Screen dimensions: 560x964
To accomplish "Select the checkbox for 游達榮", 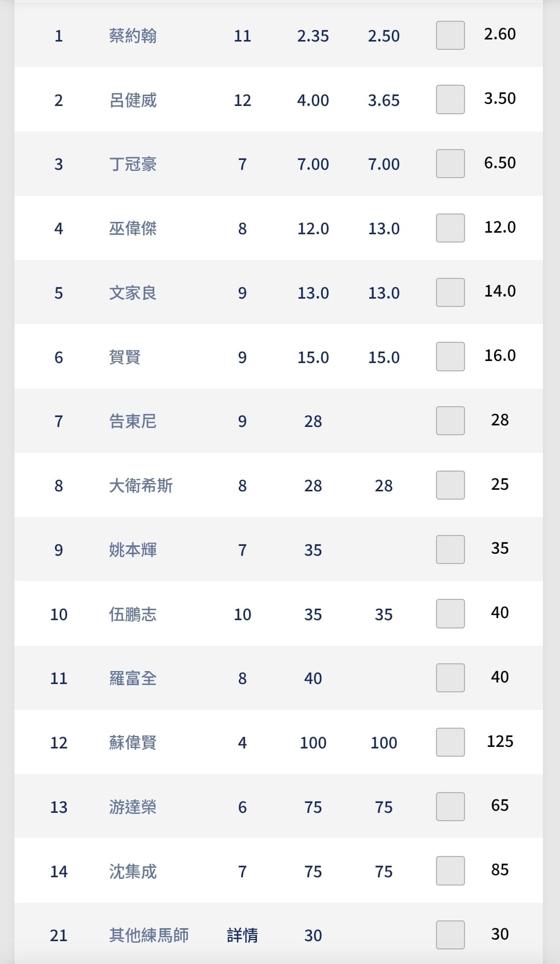I will click(450, 807).
